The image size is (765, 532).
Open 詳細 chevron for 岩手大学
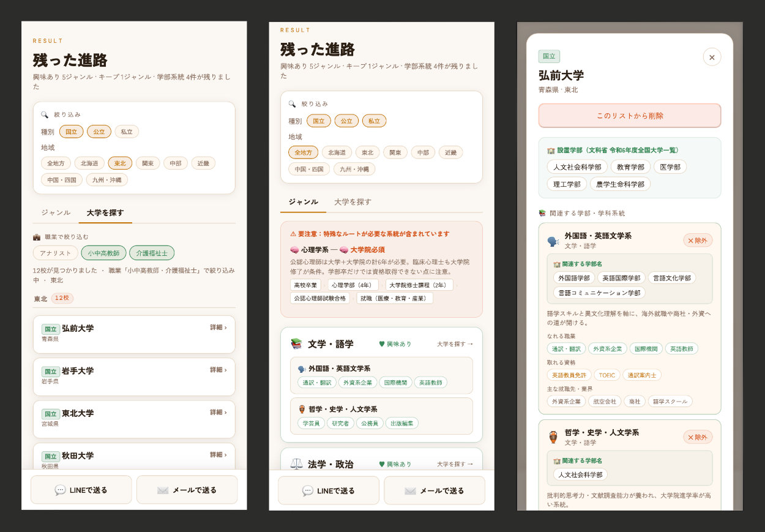coord(218,370)
